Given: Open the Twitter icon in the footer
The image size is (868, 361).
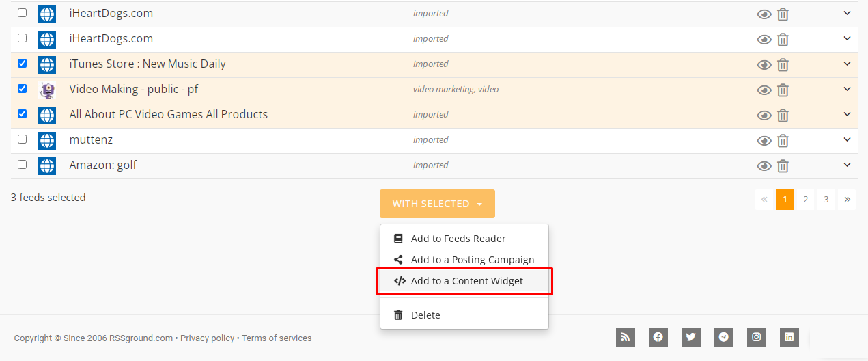Looking at the screenshot, I should tap(690, 337).
